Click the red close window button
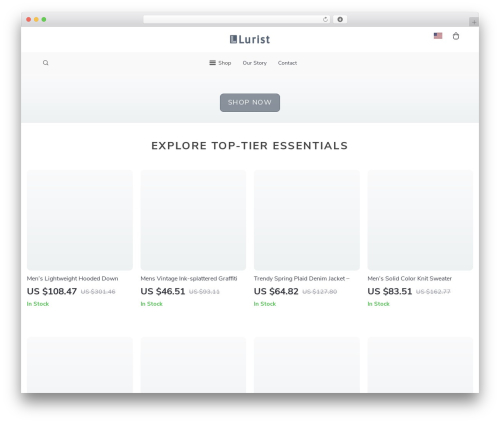Screen dimensions: 500x423 click(x=29, y=19)
